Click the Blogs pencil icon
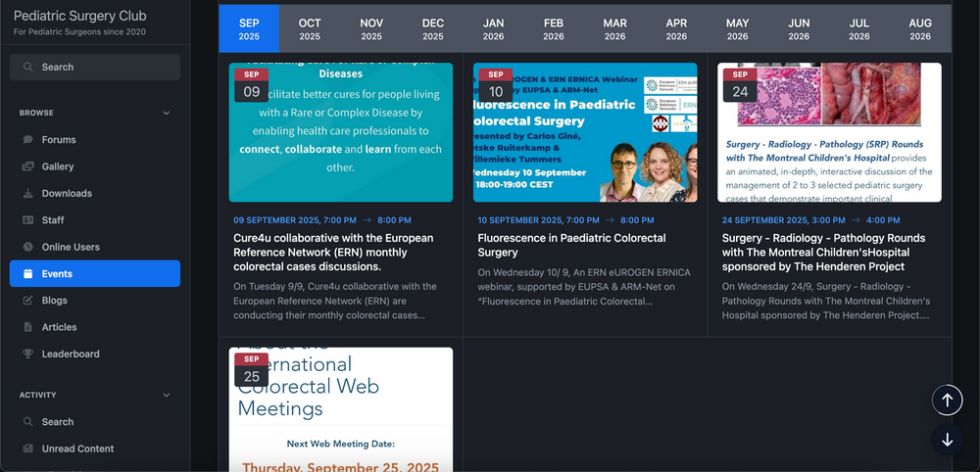 (27, 301)
